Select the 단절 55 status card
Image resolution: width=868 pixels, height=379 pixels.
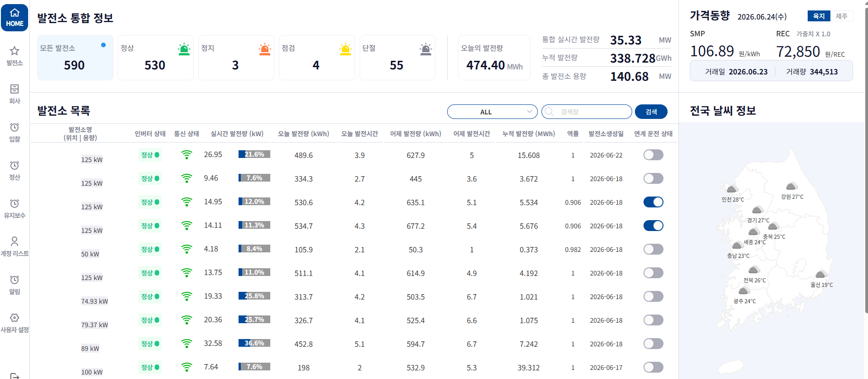(397, 58)
